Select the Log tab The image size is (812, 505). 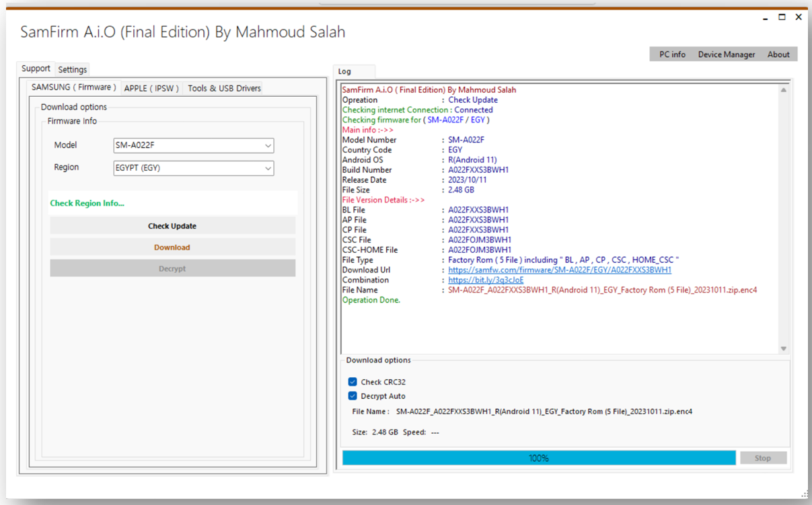(x=353, y=71)
